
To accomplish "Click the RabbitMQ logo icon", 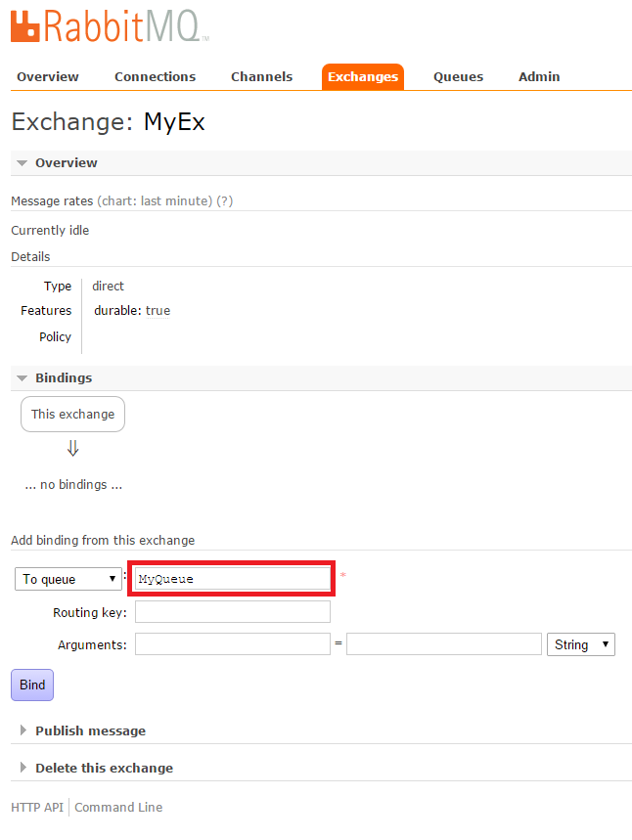I will point(26,26).
